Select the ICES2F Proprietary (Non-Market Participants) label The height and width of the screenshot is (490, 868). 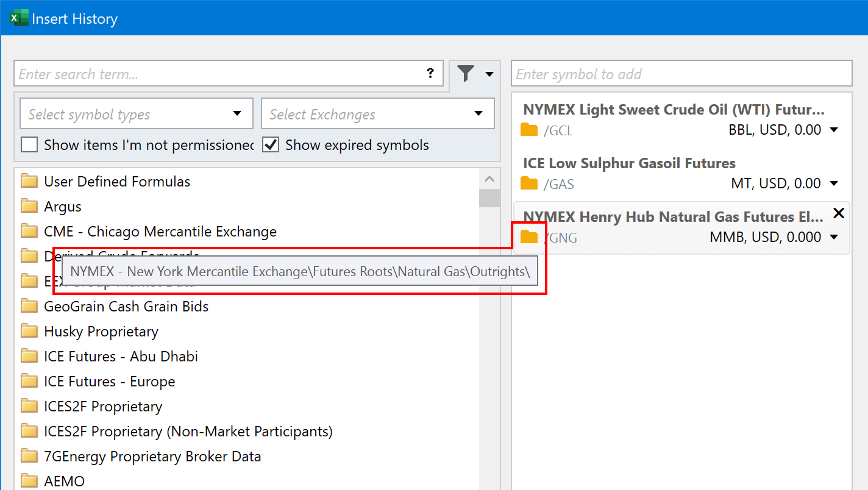[188, 431]
